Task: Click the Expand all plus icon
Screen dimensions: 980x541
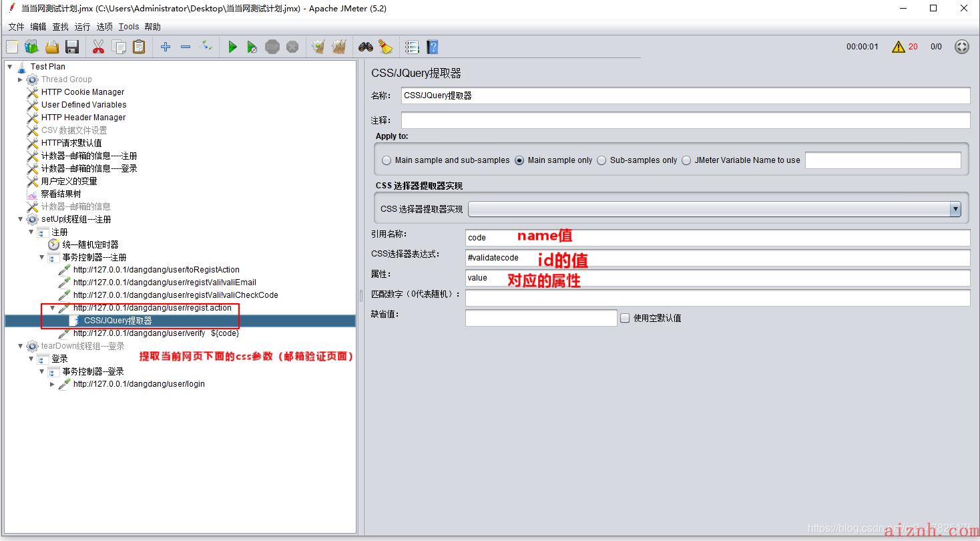Action: click(x=166, y=47)
